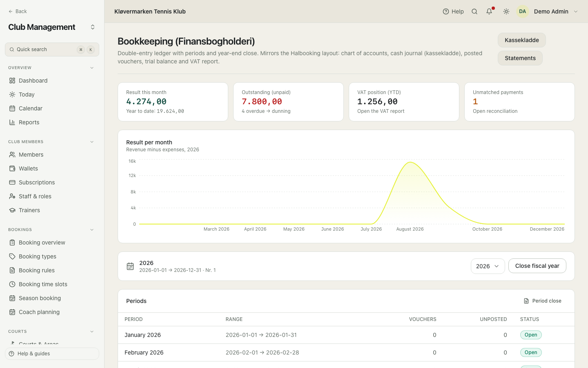The width and height of the screenshot is (588, 368).
Task: Toggle the light/dark theme sun icon
Action: coord(506,11)
